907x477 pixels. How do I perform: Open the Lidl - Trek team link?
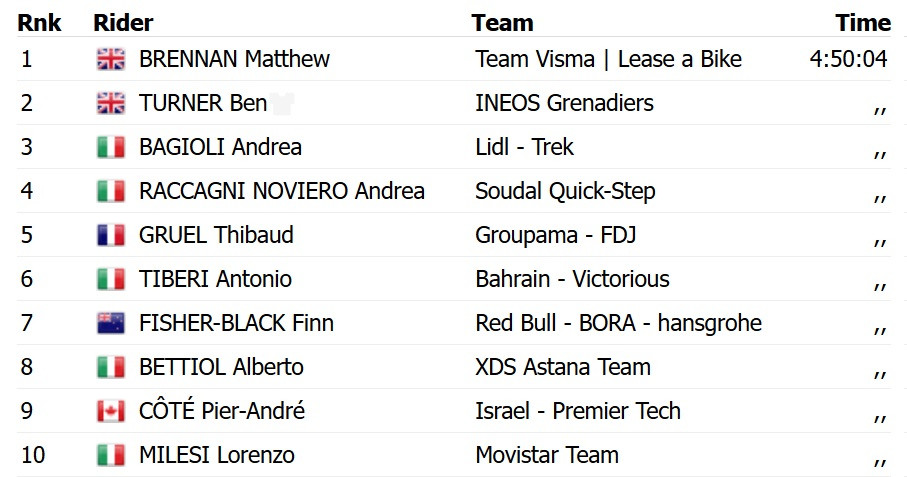[x=524, y=147]
